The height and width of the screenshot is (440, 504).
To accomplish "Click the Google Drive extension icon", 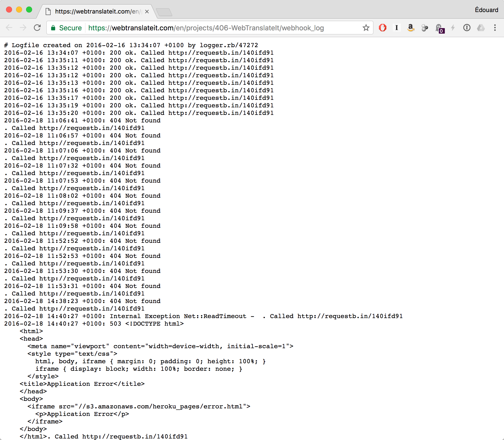I will point(481,28).
